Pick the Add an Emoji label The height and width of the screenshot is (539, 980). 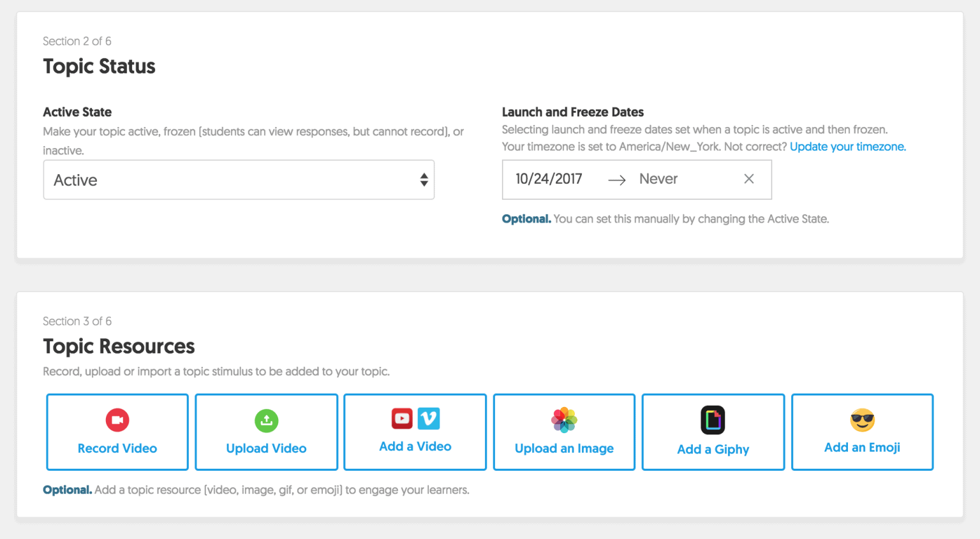click(862, 447)
